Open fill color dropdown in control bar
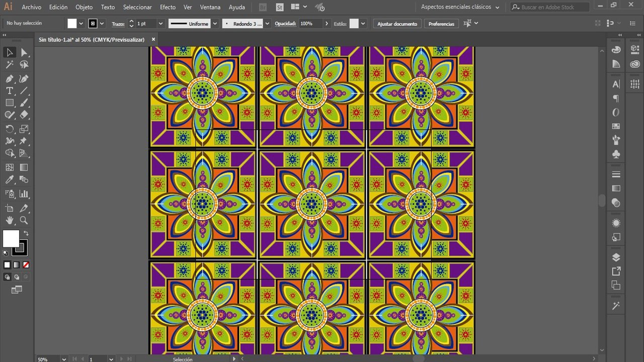 click(x=81, y=24)
